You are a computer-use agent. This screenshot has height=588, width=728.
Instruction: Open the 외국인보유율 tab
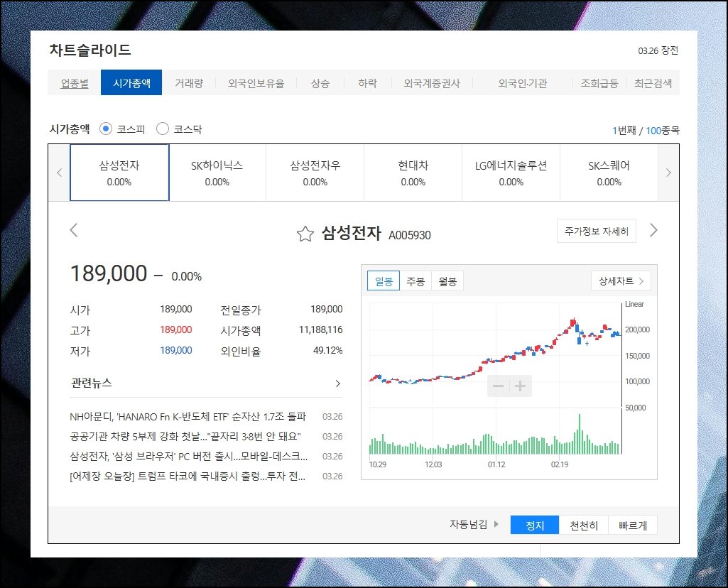tap(256, 83)
